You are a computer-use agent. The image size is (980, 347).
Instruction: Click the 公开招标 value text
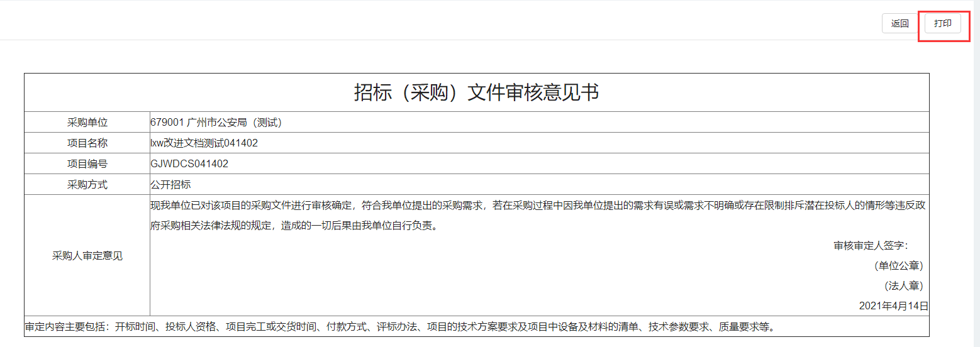coord(170,184)
